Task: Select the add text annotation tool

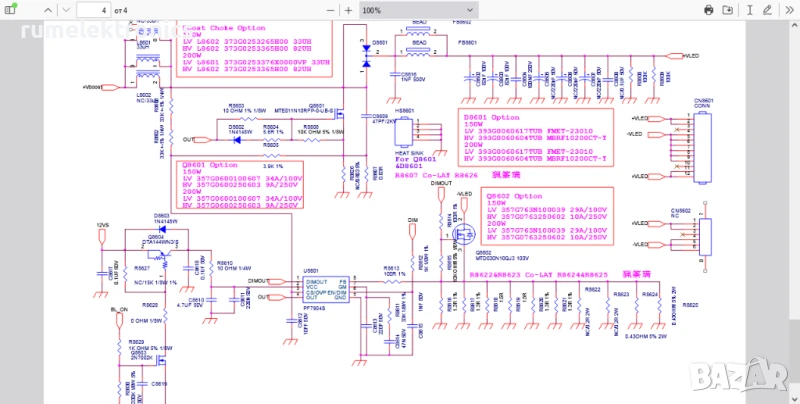Action: tap(749, 9)
